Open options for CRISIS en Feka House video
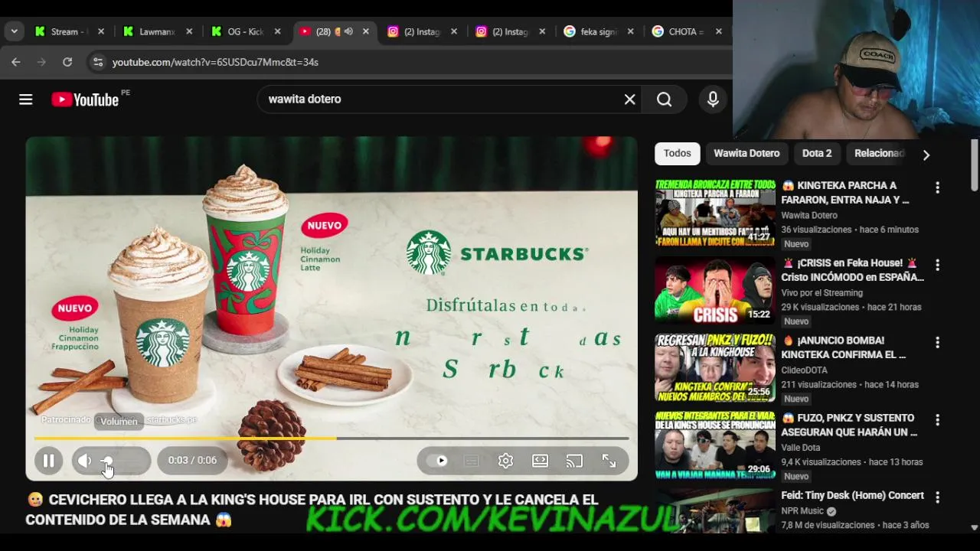 [x=937, y=265]
